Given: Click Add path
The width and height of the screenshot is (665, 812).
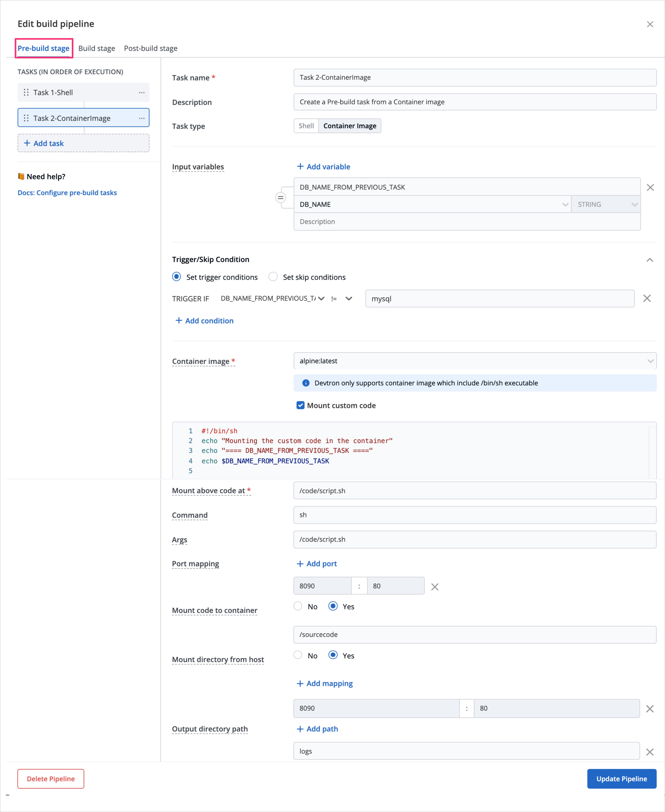Looking at the screenshot, I should tap(317, 729).
